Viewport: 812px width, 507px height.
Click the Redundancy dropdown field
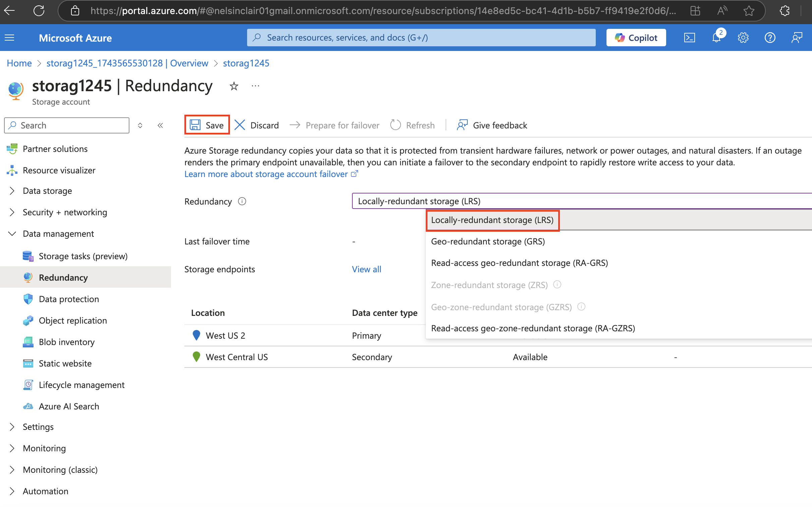582,201
